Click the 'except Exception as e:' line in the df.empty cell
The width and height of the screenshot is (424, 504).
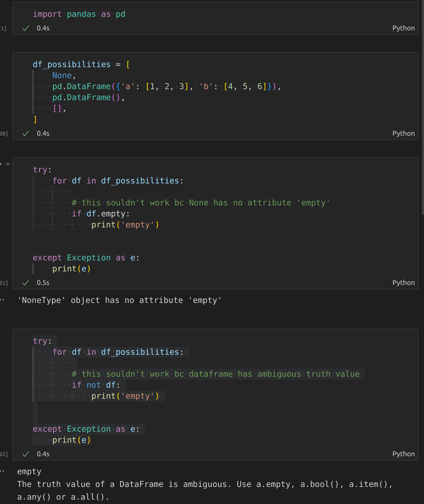coord(86,258)
